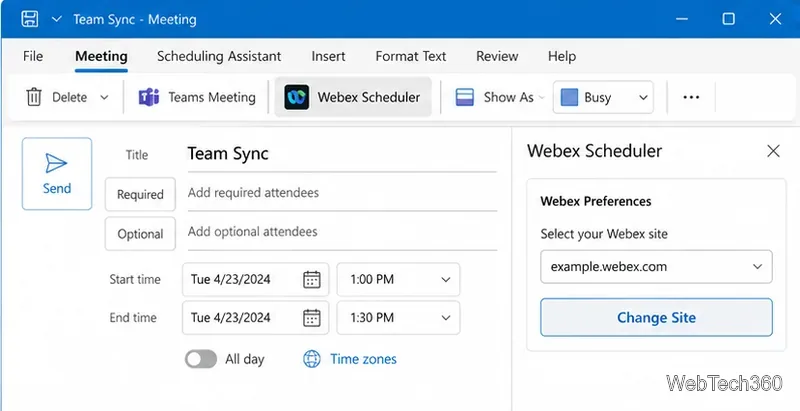Click the Time zones globe icon
Image resolution: width=800 pixels, height=411 pixels.
click(312, 359)
